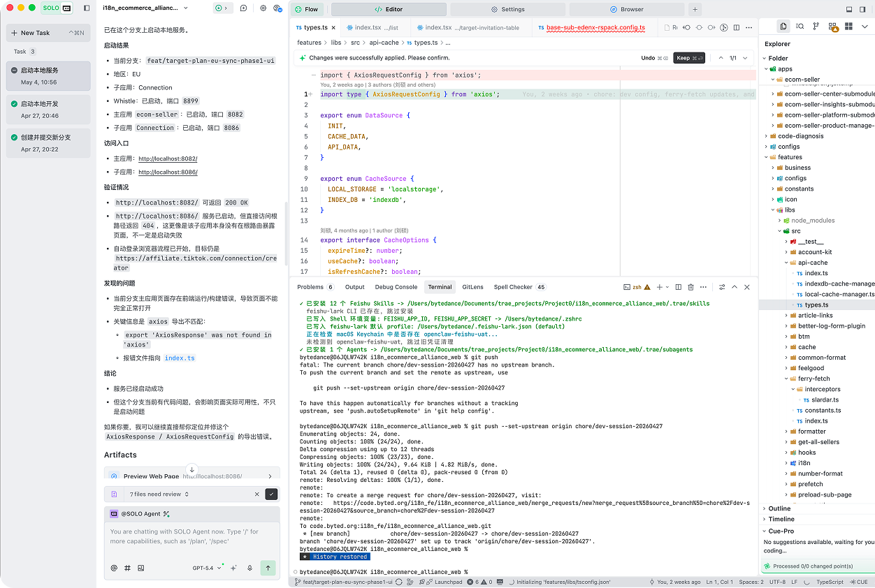Open Source Control view icon
The height and width of the screenshot is (588, 875).
(816, 27)
